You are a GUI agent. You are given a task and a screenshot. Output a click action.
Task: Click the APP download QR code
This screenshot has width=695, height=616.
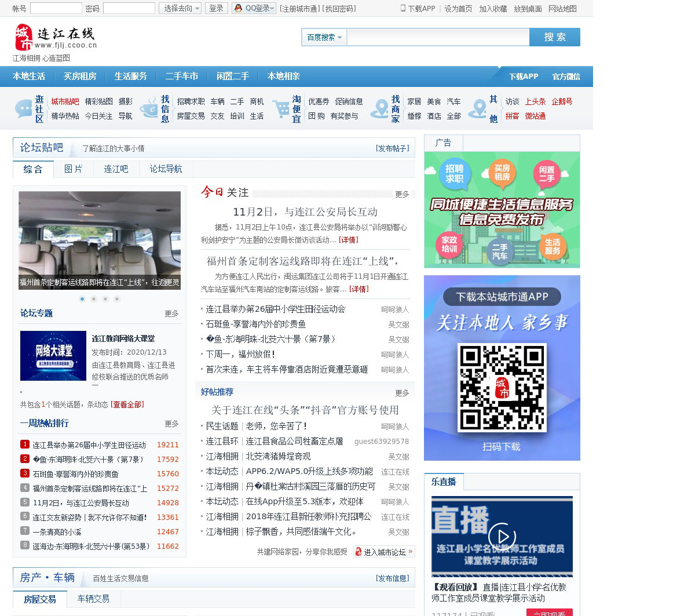tap(502, 387)
